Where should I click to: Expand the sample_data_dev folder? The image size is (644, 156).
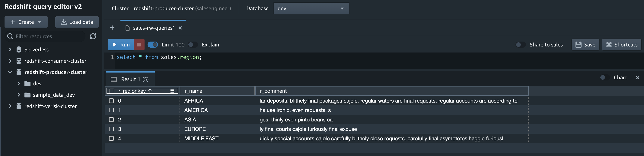19,95
